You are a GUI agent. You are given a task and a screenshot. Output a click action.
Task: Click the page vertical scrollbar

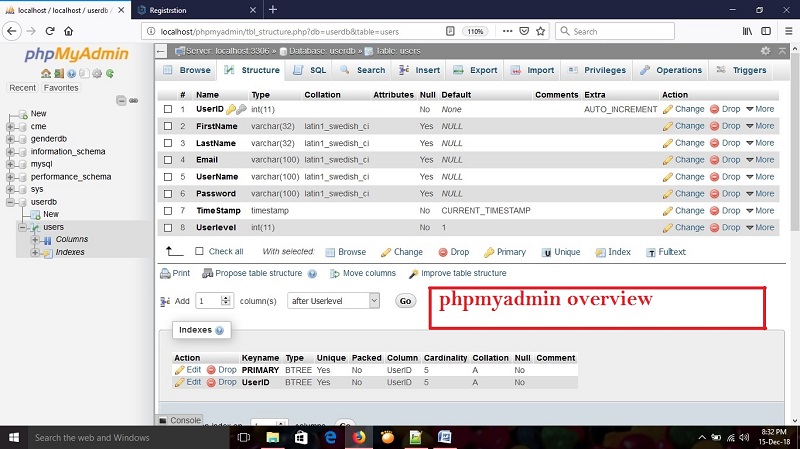pos(795,143)
